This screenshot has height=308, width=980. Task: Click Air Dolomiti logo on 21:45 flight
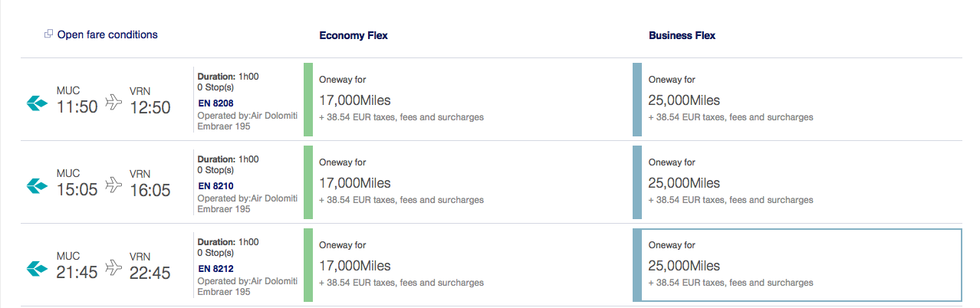tap(37, 267)
